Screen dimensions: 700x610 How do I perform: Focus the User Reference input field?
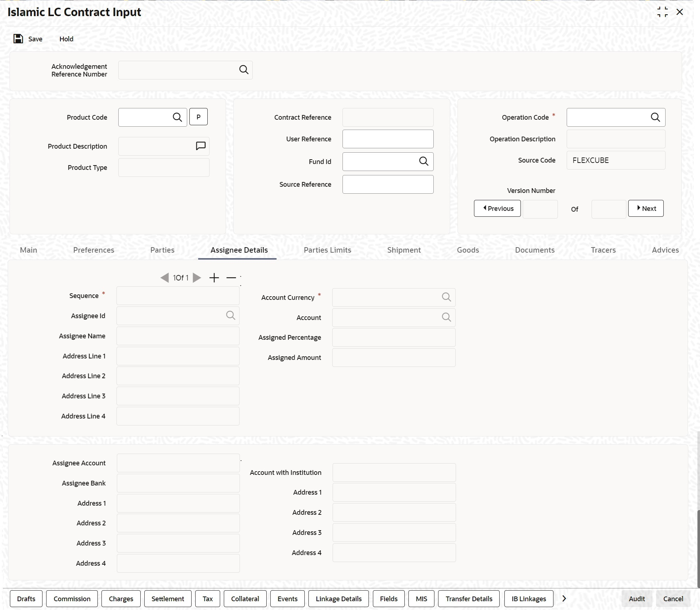point(388,139)
